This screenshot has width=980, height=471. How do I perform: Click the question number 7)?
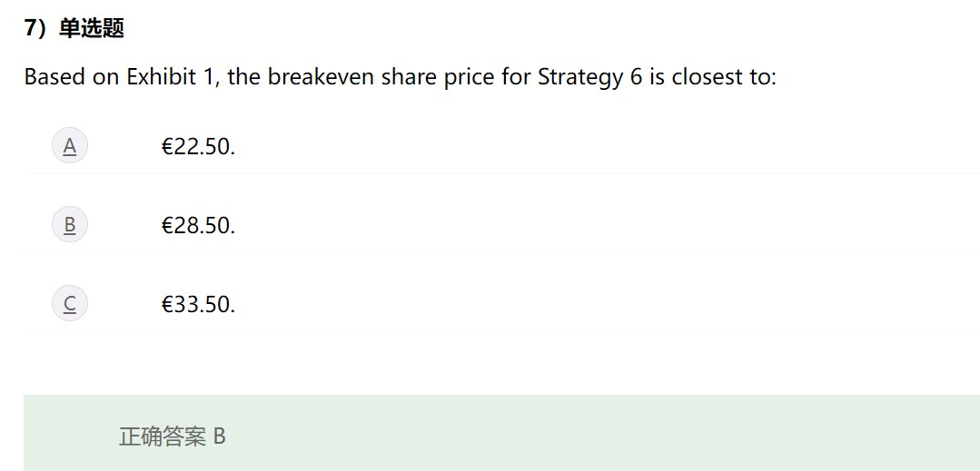point(35,29)
